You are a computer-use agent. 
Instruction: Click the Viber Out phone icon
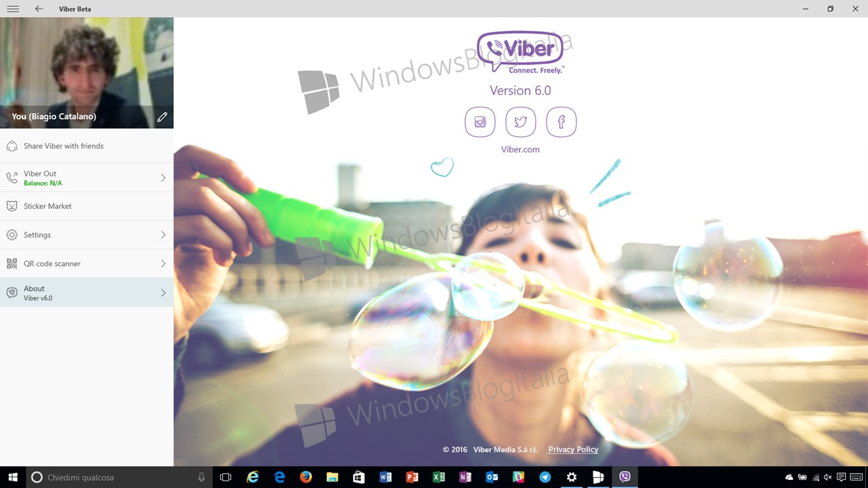(12, 178)
